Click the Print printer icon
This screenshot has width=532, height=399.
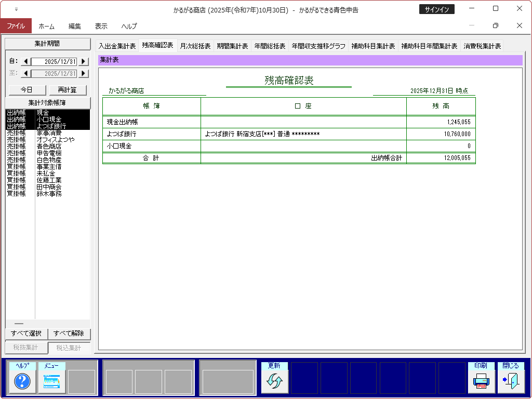click(481, 381)
